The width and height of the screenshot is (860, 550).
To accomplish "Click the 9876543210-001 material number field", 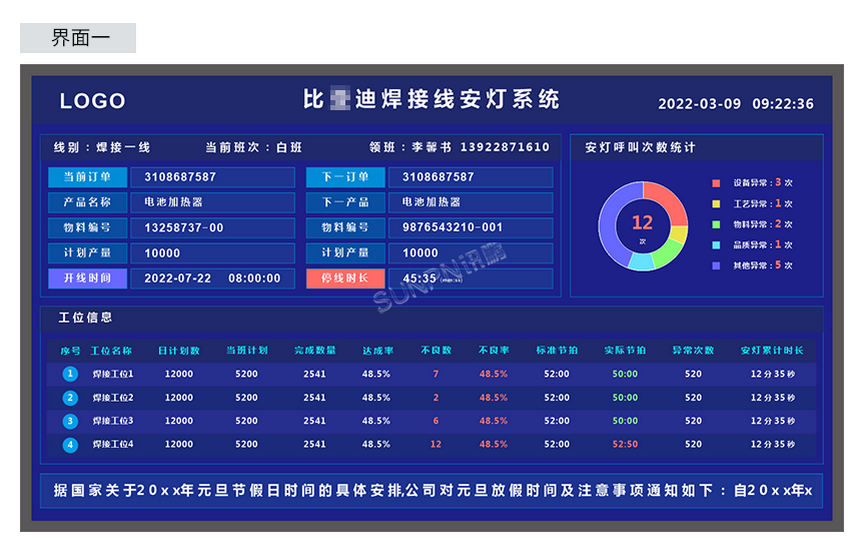I will click(x=471, y=228).
